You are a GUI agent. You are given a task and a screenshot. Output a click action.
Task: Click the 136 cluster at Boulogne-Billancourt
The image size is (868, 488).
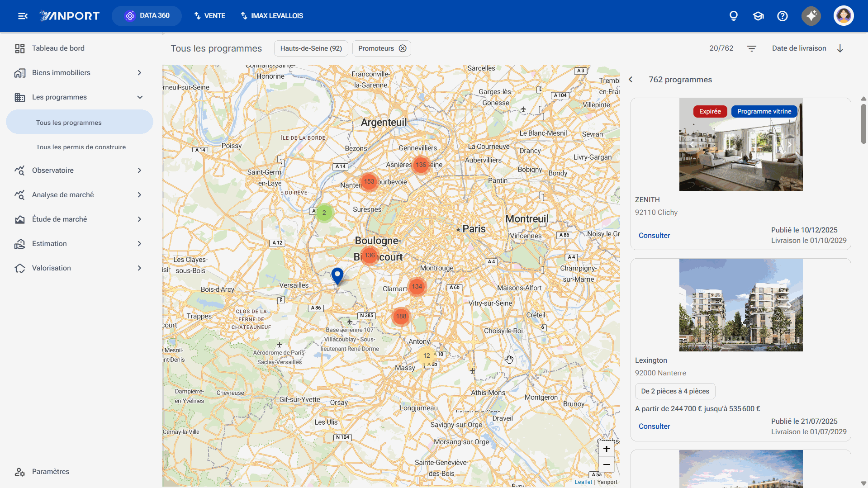[370, 256]
